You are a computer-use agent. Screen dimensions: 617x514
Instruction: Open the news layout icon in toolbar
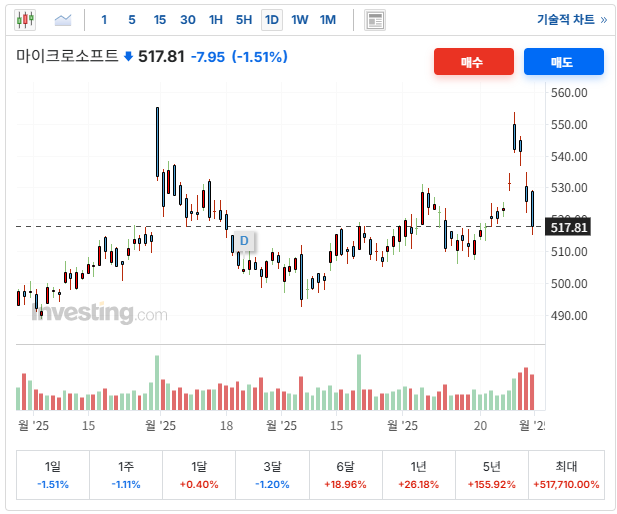(375, 20)
